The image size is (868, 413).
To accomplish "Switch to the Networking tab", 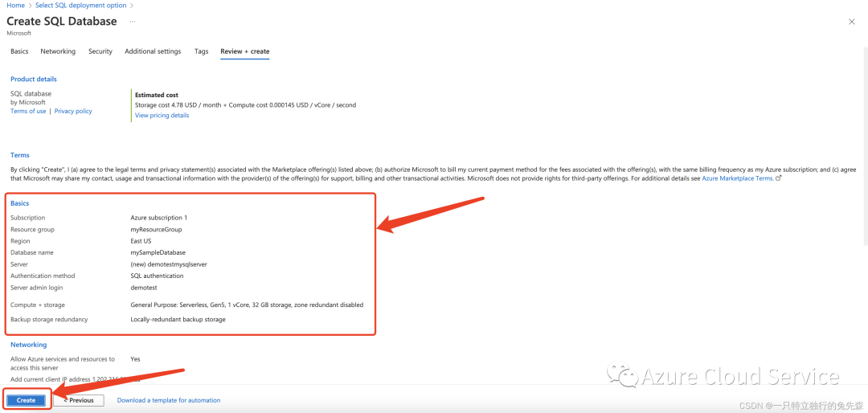I will 58,51.
